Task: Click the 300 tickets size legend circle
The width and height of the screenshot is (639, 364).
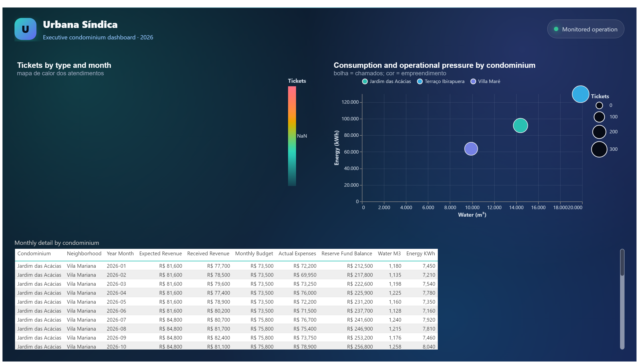Action: (599, 150)
